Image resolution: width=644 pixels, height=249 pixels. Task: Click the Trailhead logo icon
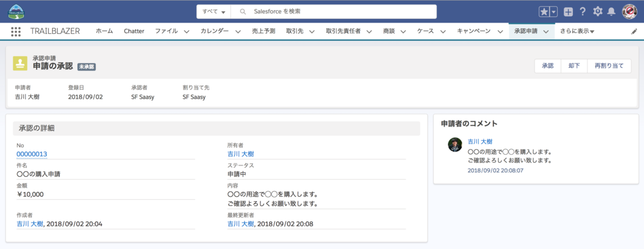tap(16, 11)
